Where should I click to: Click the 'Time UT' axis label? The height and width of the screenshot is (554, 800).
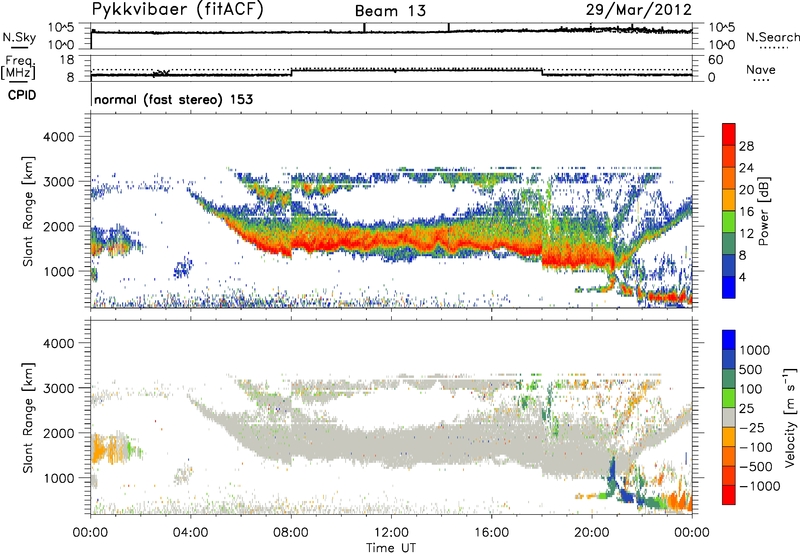391,548
